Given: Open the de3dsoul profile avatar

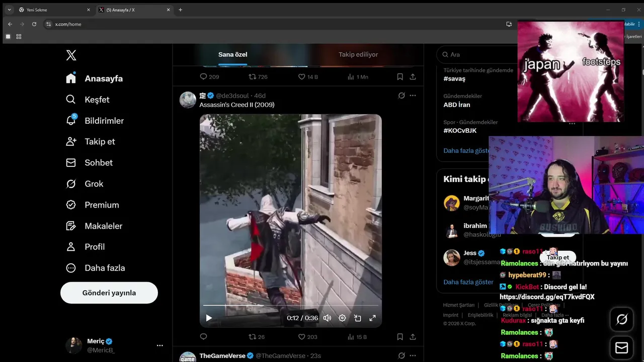Looking at the screenshot, I should (188, 100).
